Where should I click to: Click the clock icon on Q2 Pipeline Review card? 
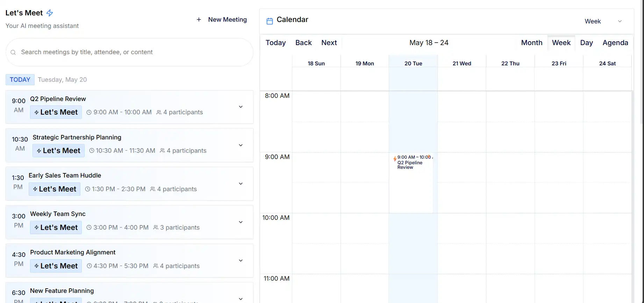tap(89, 112)
